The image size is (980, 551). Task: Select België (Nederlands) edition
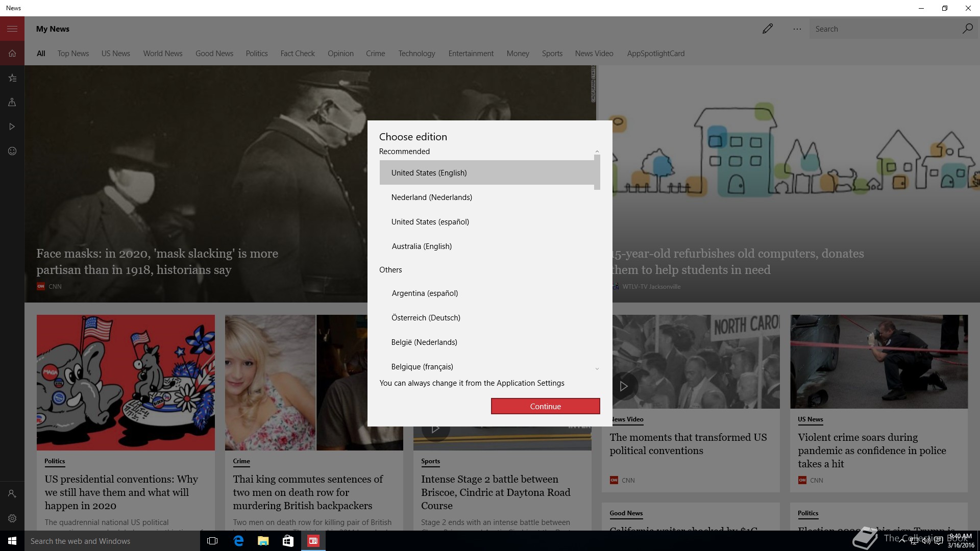[487, 342]
